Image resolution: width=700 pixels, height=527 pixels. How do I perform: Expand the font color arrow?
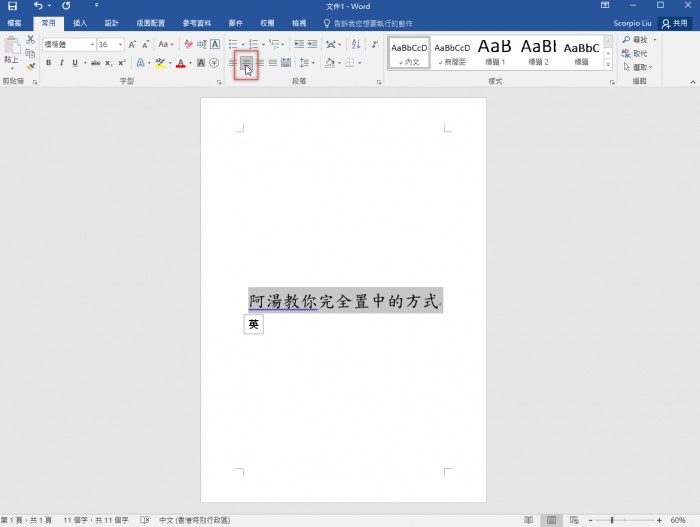pos(191,63)
